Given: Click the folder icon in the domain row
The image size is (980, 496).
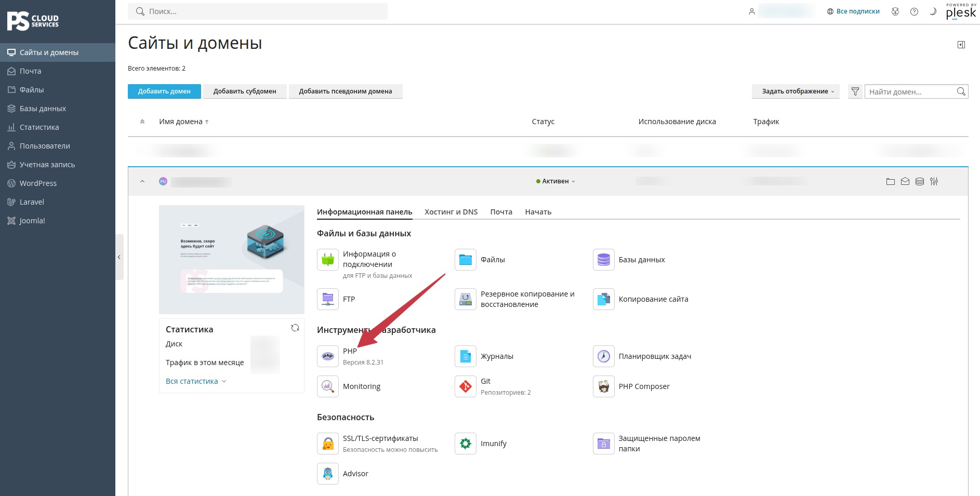Looking at the screenshot, I should click(x=891, y=181).
